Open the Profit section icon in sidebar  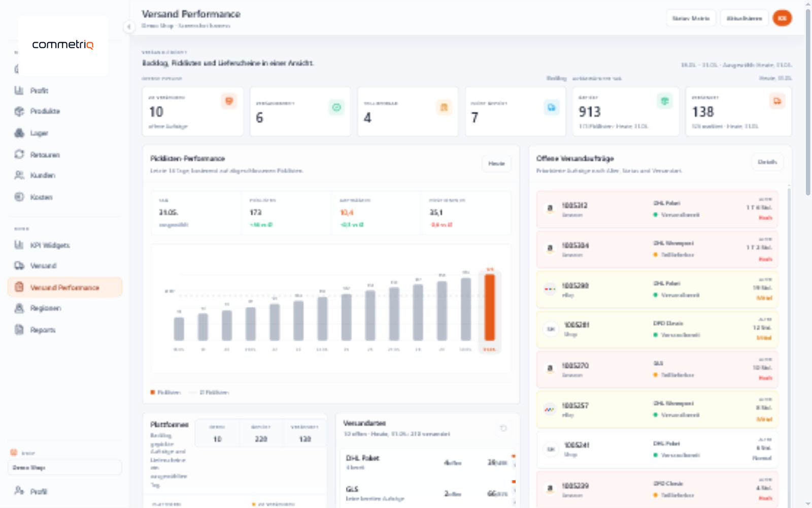coord(19,90)
